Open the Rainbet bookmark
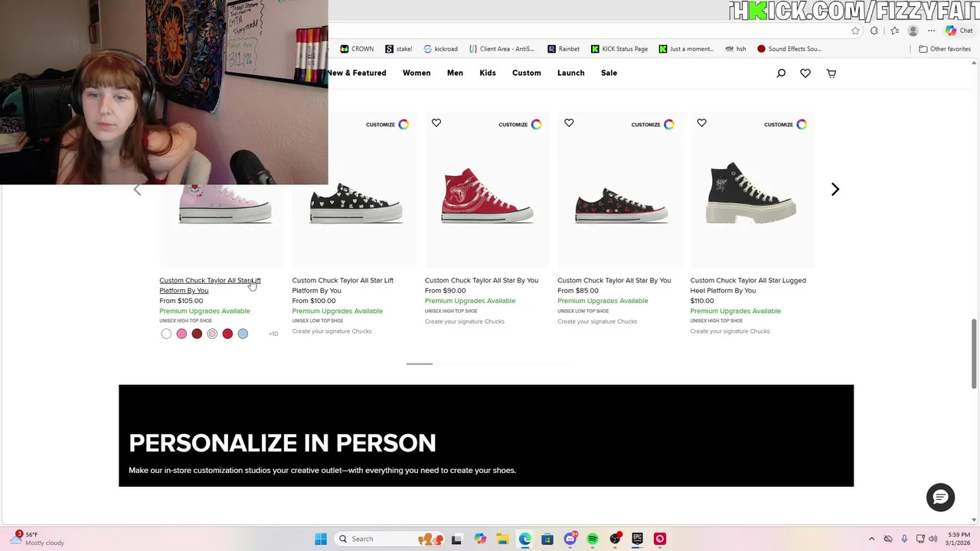This screenshot has width=980, height=551. tap(563, 49)
